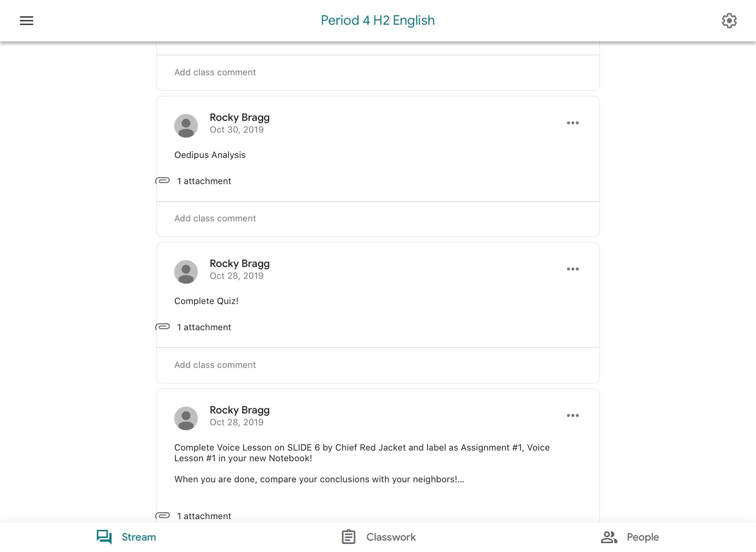Open more options on Voice Lesson post

pyautogui.click(x=573, y=415)
